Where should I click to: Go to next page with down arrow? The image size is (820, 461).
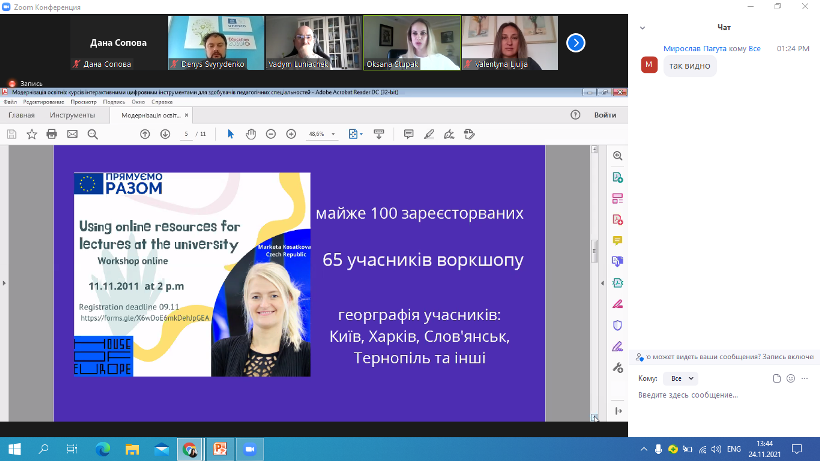click(x=164, y=133)
